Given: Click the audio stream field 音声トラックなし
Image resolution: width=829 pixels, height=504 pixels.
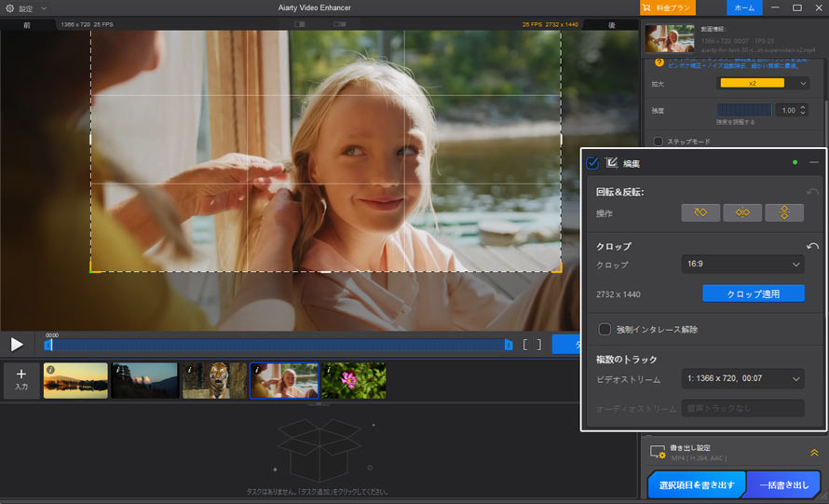Looking at the screenshot, I should (742, 408).
